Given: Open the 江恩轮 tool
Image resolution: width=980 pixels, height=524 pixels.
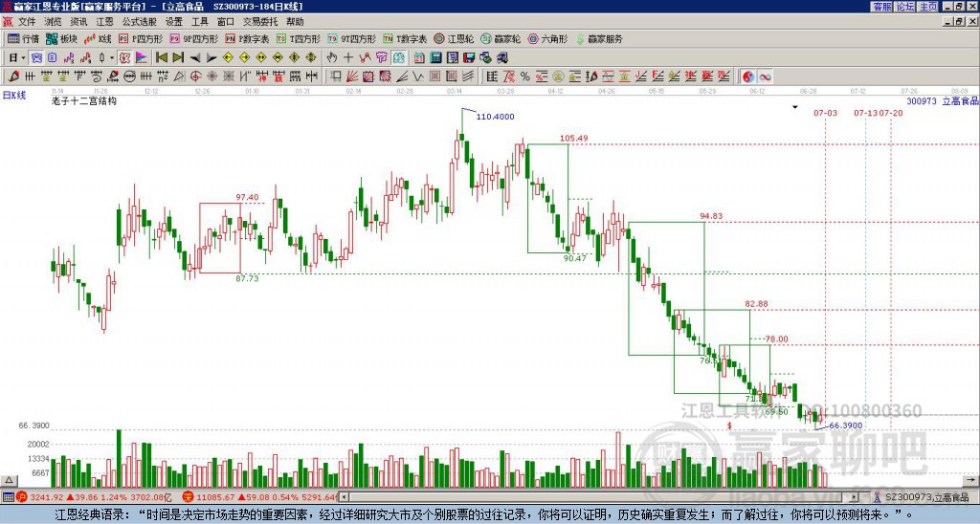Looking at the screenshot, I should (454, 38).
